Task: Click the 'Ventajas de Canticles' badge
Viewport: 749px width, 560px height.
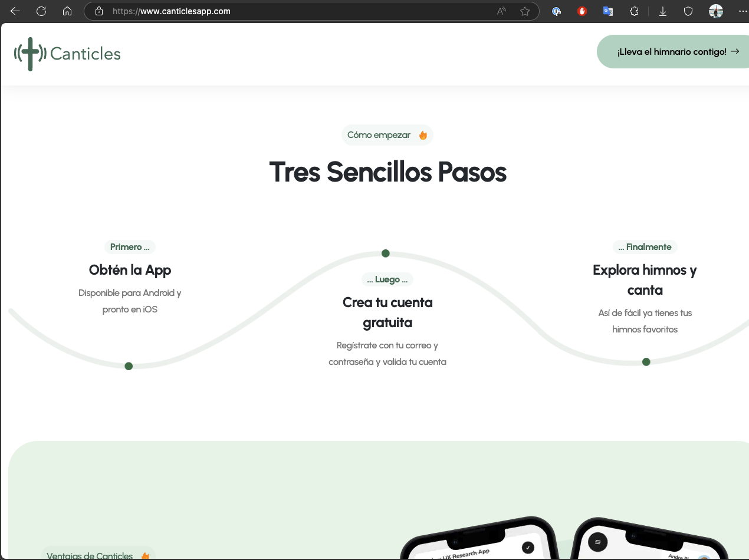Action: tap(98, 555)
